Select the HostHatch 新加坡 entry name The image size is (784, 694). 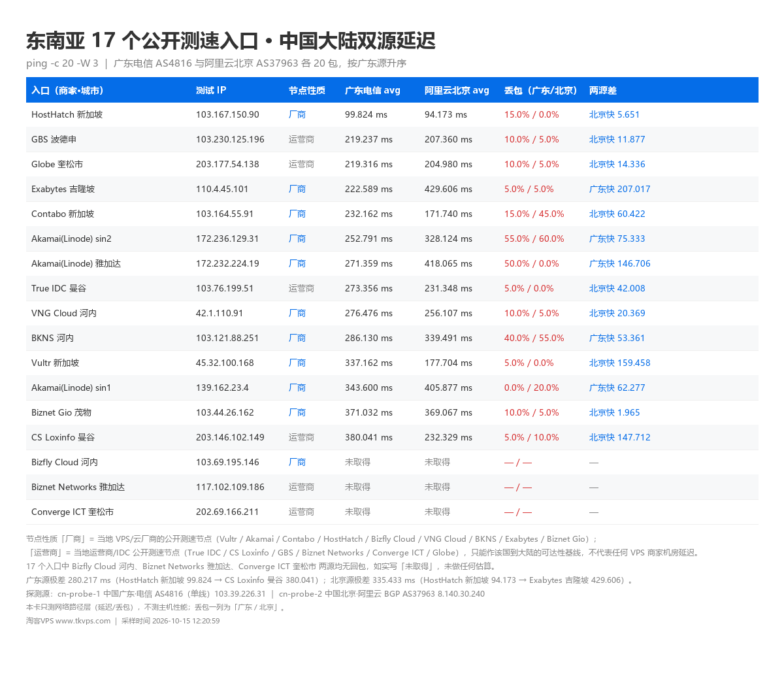pyautogui.click(x=67, y=114)
